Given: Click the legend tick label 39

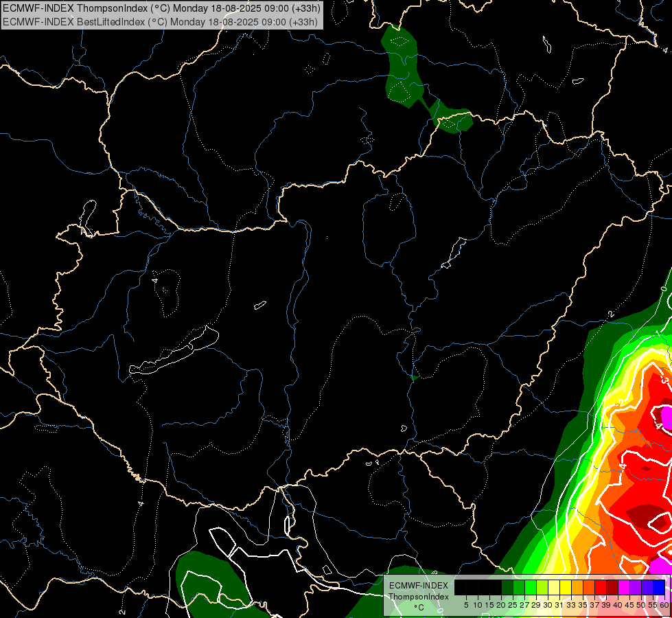Looking at the screenshot, I should (606, 605).
